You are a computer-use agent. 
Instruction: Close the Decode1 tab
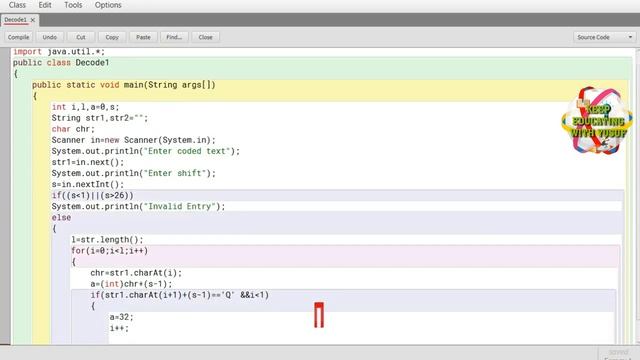pyautogui.click(x=33, y=20)
